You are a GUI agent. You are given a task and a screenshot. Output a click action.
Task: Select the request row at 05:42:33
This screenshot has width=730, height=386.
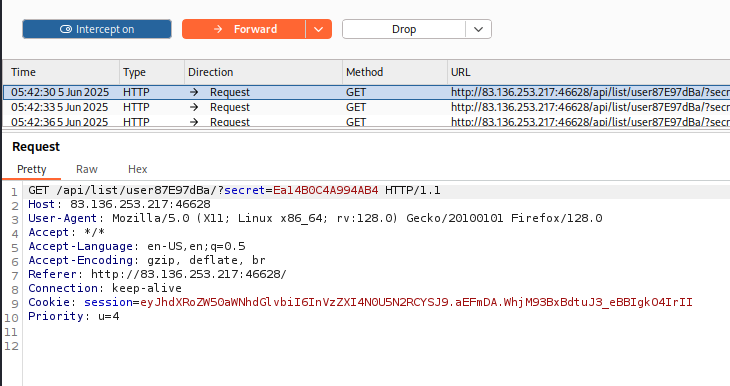[366, 107]
